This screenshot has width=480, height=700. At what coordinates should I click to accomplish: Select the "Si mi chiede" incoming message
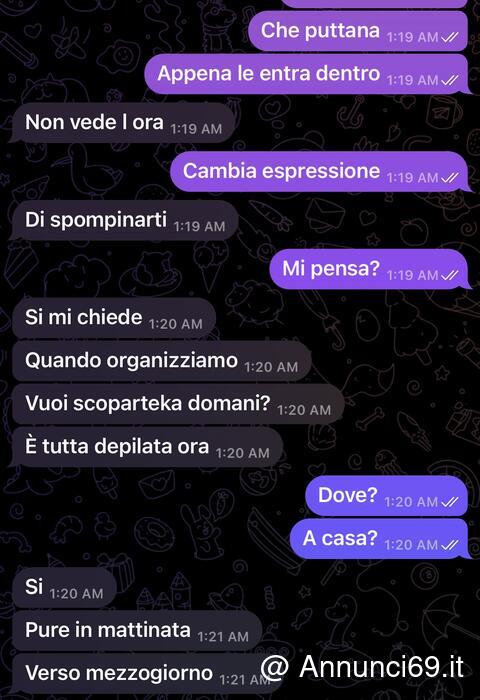113,318
